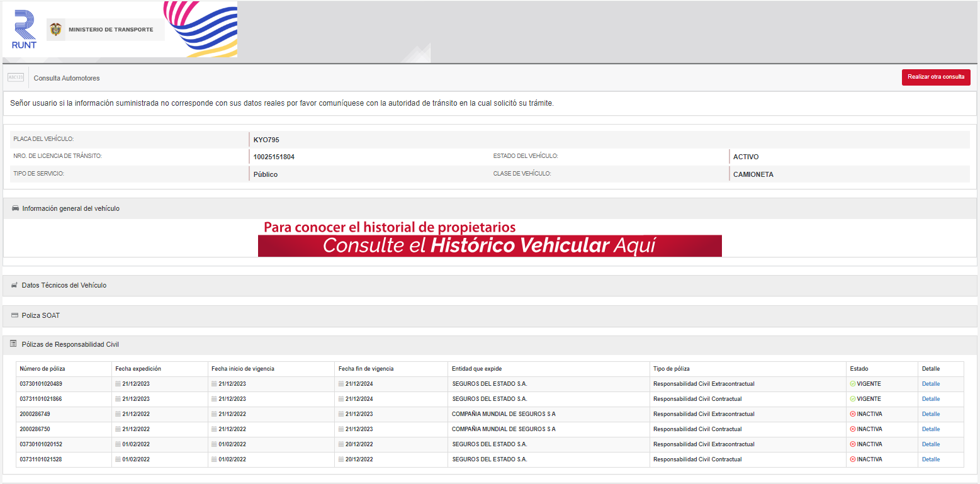Open Detalle link for policy 03730101020489
The image size is (980, 484).
[x=930, y=384]
